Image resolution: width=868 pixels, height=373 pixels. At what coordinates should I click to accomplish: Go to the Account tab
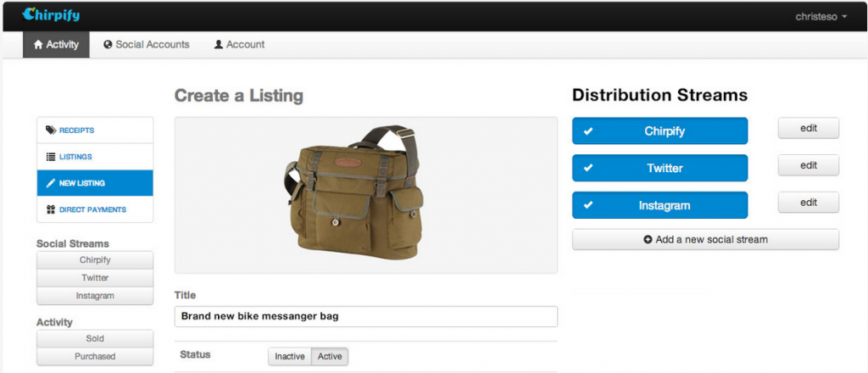[x=239, y=45]
